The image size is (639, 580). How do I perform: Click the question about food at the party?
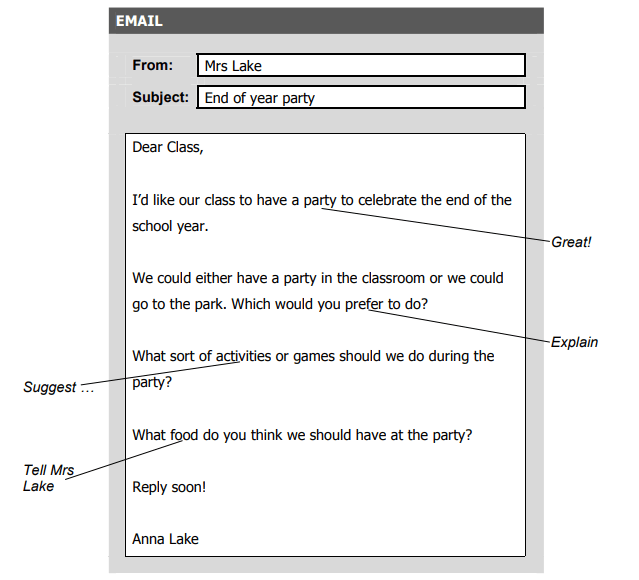point(302,435)
